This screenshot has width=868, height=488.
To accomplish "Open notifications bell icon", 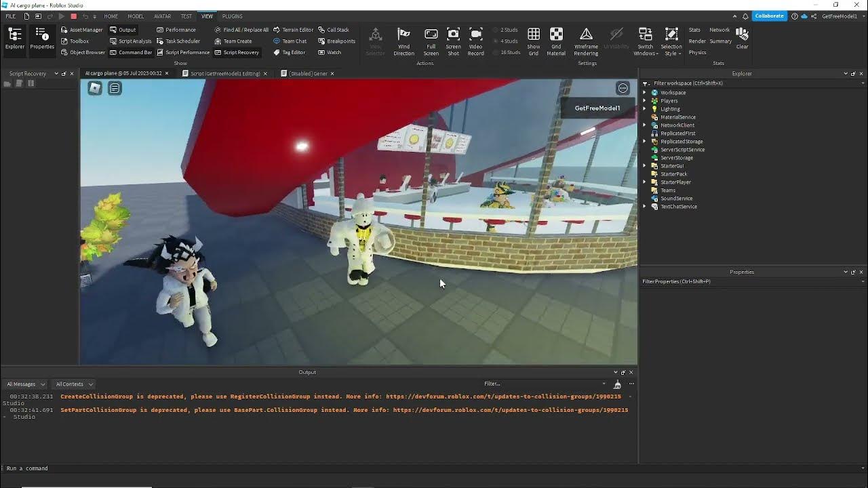I will point(745,16).
